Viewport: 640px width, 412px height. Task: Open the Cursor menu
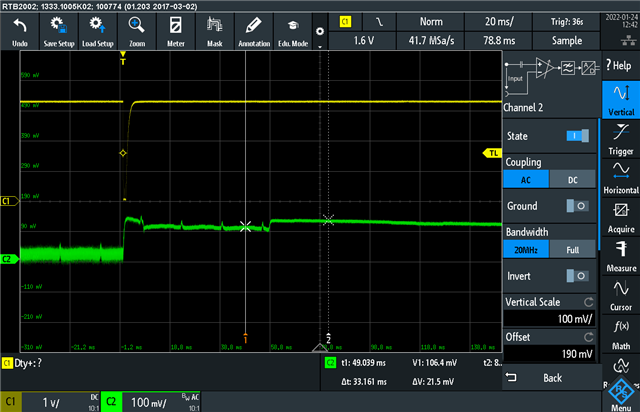(x=621, y=295)
